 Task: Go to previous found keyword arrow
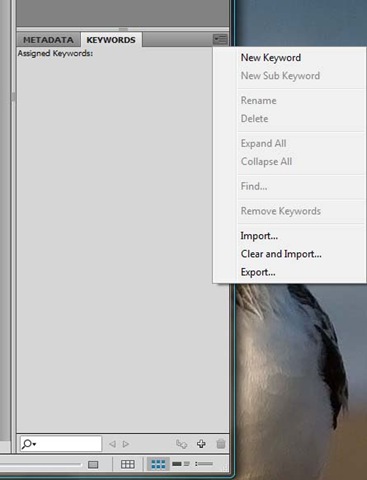point(112,444)
